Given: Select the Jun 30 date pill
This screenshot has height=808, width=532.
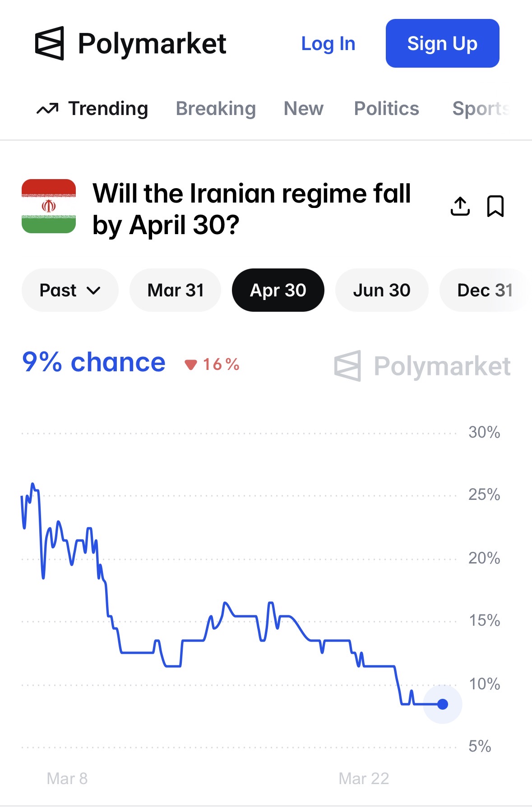Looking at the screenshot, I should (381, 290).
